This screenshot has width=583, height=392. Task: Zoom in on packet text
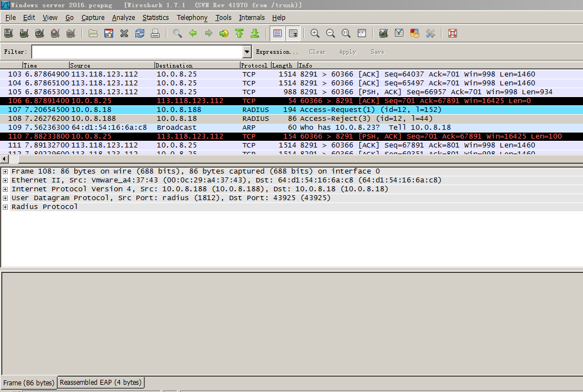point(315,33)
